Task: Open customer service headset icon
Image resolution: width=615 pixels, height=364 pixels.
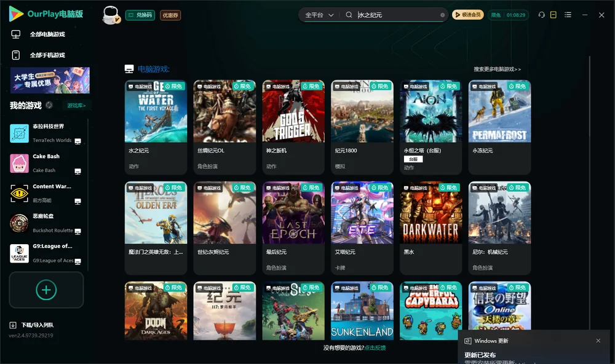Action: [x=541, y=15]
